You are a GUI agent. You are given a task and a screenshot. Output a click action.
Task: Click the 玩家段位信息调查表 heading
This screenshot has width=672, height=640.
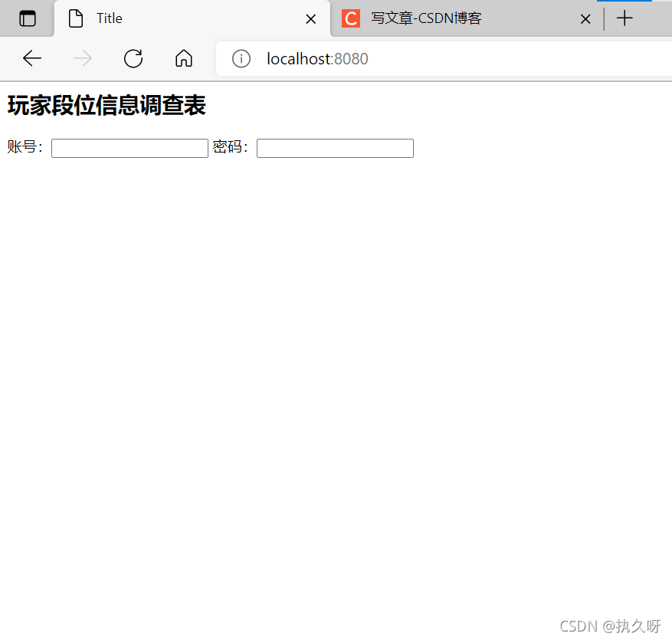(107, 106)
